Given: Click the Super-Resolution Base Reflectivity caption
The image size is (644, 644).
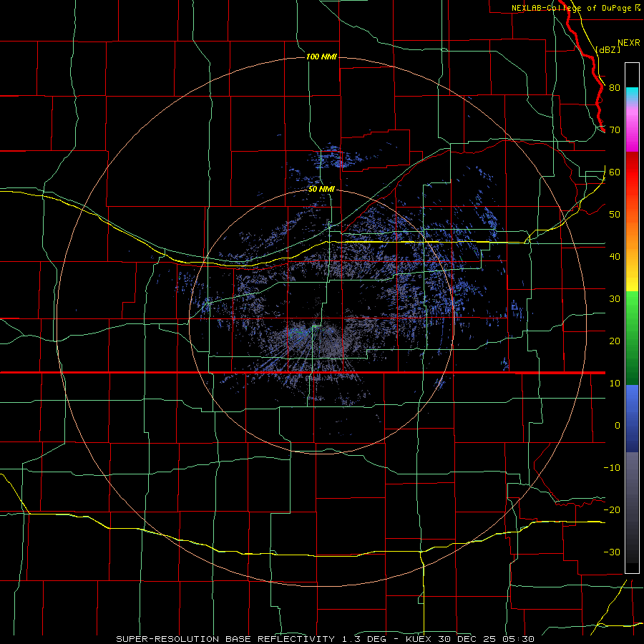Looking at the screenshot, I should (225, 639).
